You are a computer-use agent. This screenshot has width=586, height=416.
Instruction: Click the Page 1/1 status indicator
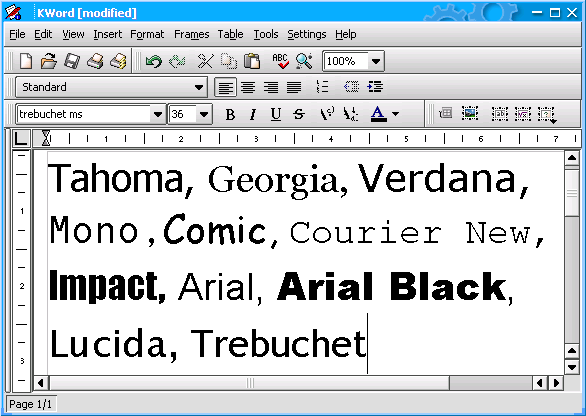pyautogui.click(x=31, y=404)
